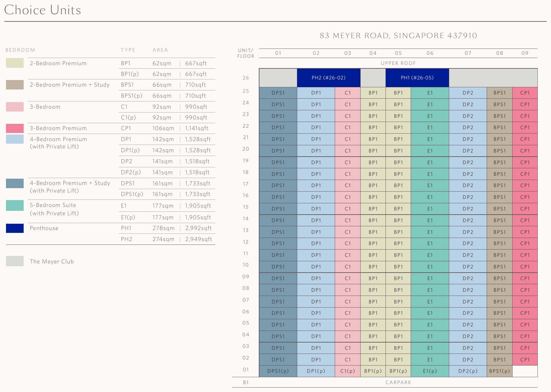Click the 3-Bedroom Premium pink legend swatch
Image resolution: width=551 pixels, height=392 pixels.
click(15, 128)
